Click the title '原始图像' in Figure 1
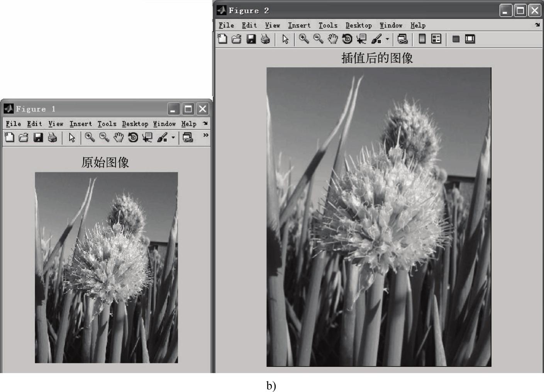544x392 pixels. click(105, 162)
